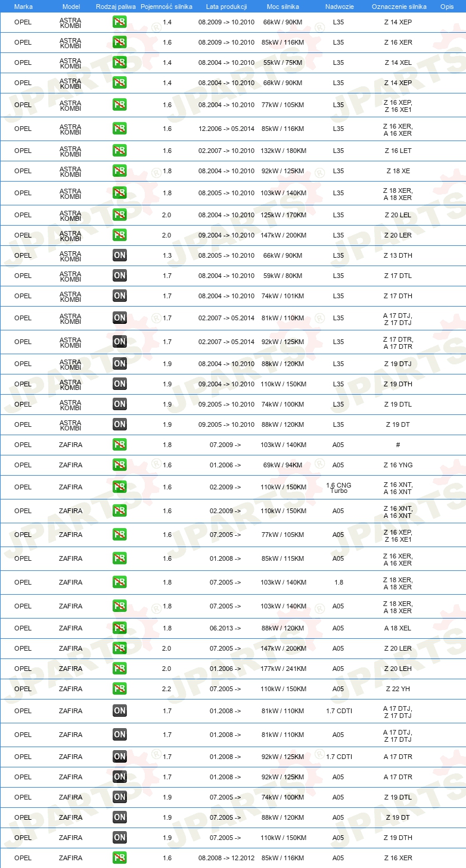This screenshot has width=466, height=868.
Task: Click the diesel ON icon in the Z 17 DTL row
Action: (120, 276)
